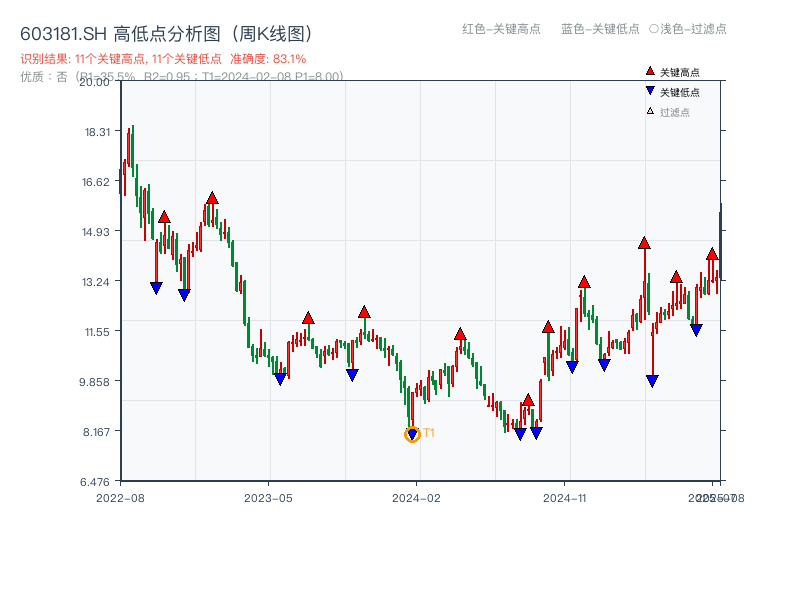
Task: Click the 2023-05 x-axis label
Action: pos(268,498)
